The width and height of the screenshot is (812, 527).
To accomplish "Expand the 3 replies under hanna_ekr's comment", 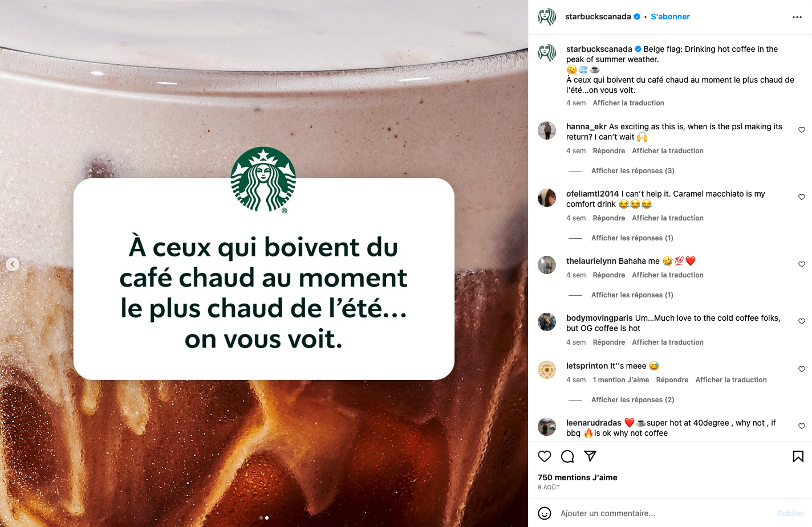I will 632,171.
